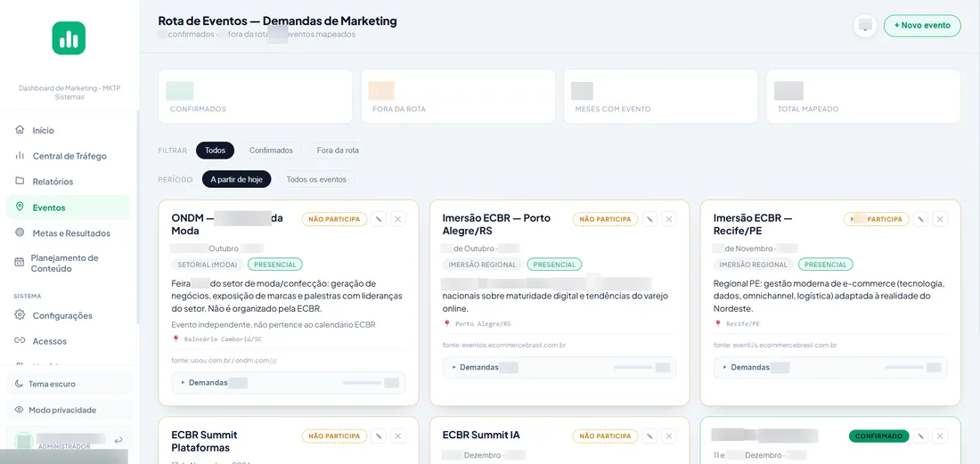Filter events by Todos

[x=215, y=151]
